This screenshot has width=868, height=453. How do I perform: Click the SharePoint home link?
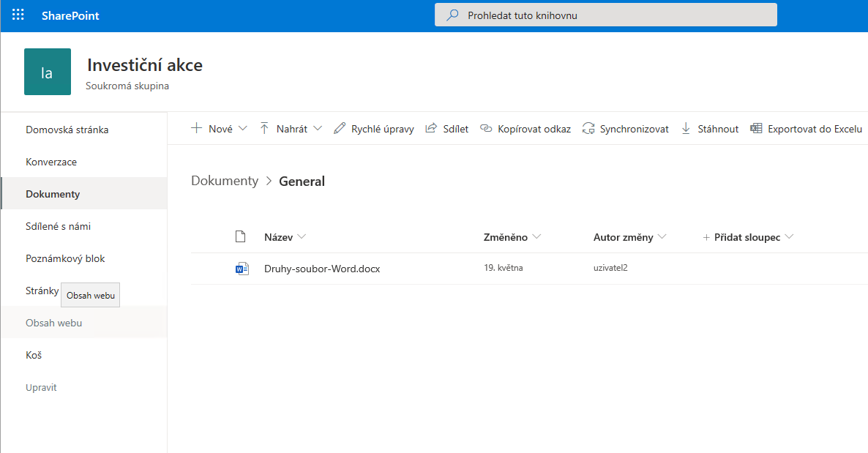70,15
